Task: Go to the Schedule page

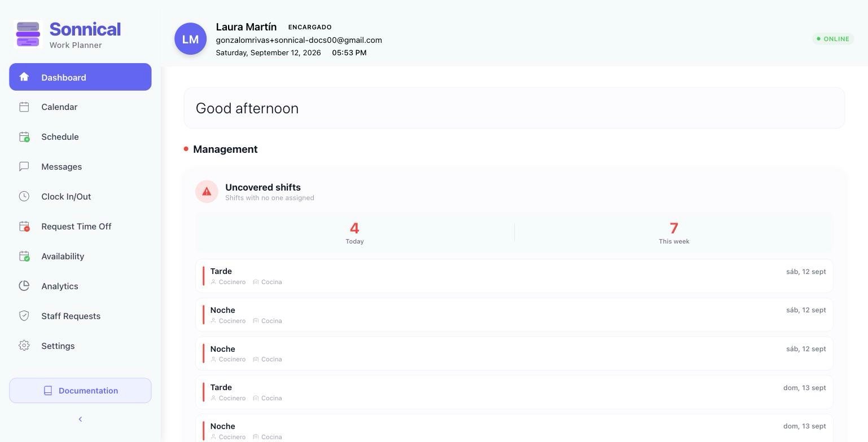Action: click(80, 136)
